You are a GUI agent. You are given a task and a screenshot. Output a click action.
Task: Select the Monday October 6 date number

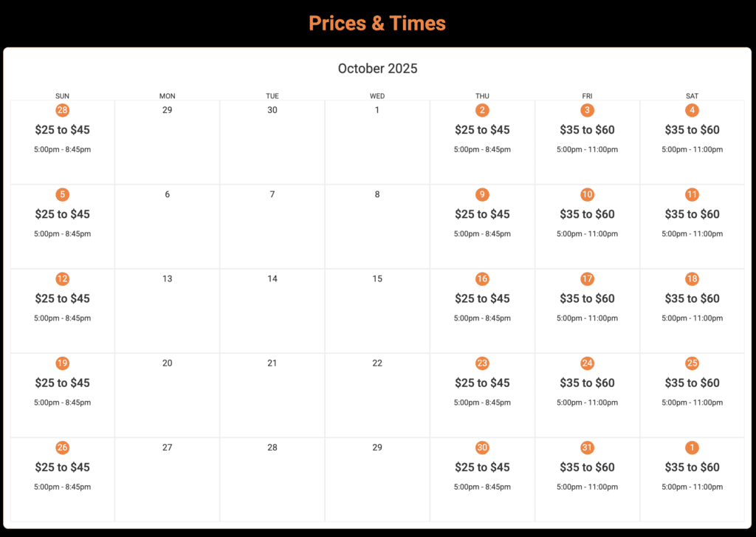pos(168,194)
